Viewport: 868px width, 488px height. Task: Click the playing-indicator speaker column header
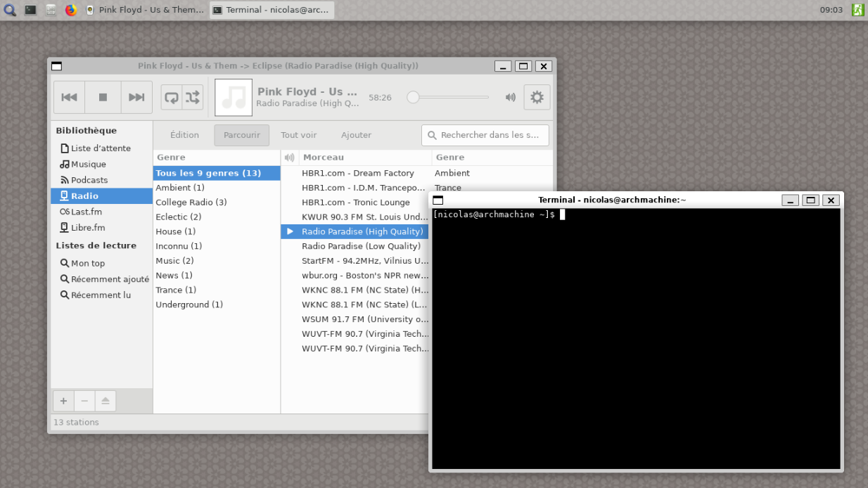click(x=289, y=158)
